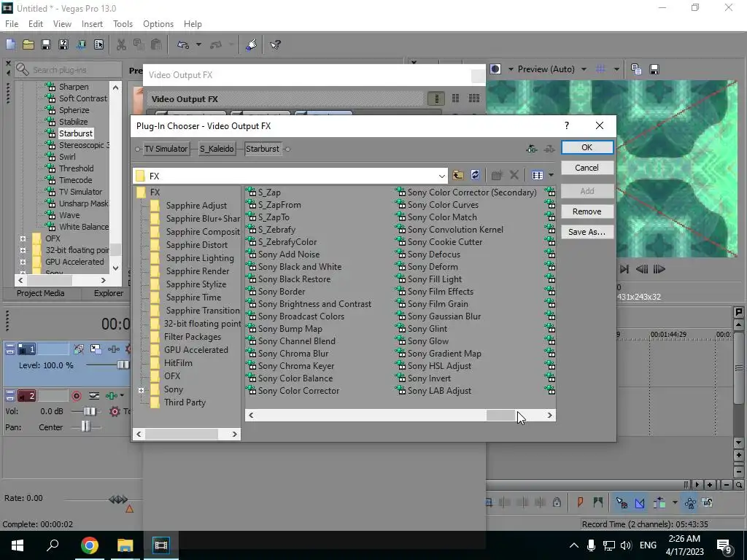The image size is (747, 560).
Task: Open overlays dropdown next to grid icon
Action: pos(616,69)
